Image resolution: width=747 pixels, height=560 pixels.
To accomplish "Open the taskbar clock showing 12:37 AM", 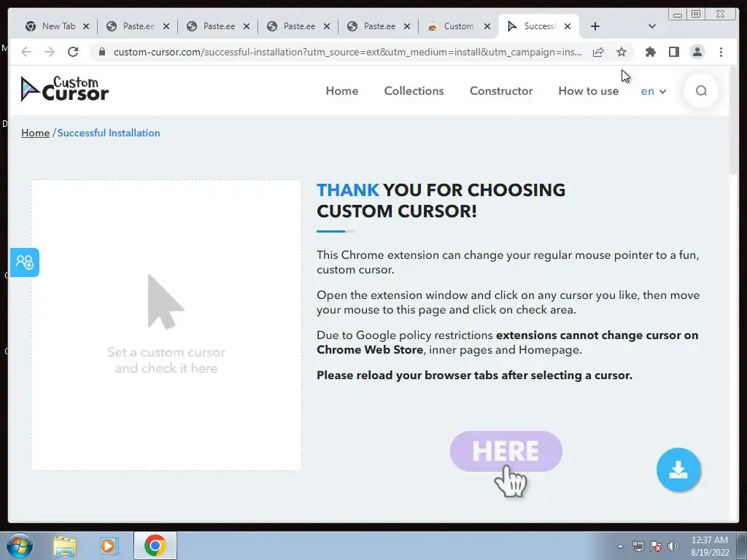I will point(709,546).
